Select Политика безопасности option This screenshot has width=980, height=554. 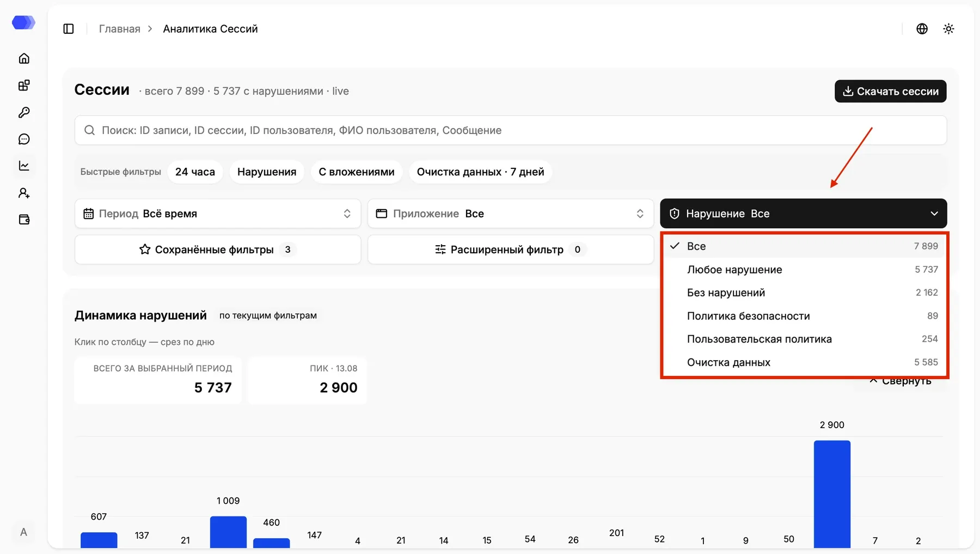click(805, 316)
